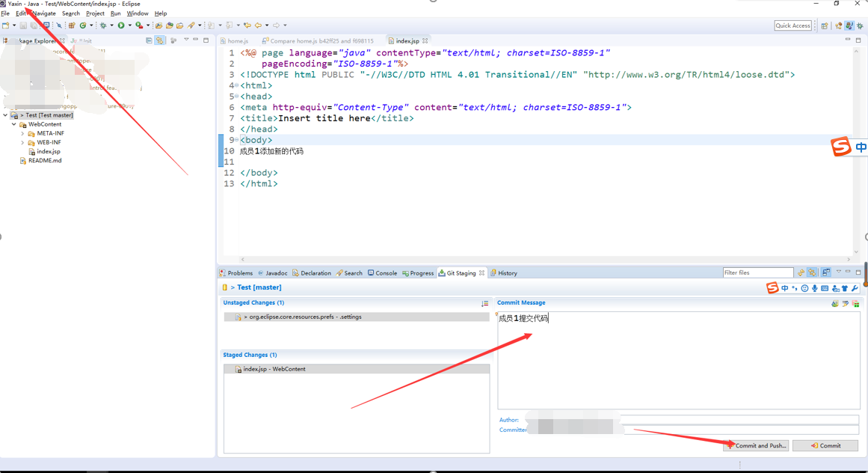Select index.jsp in Package Explorer

pos(44,151)
